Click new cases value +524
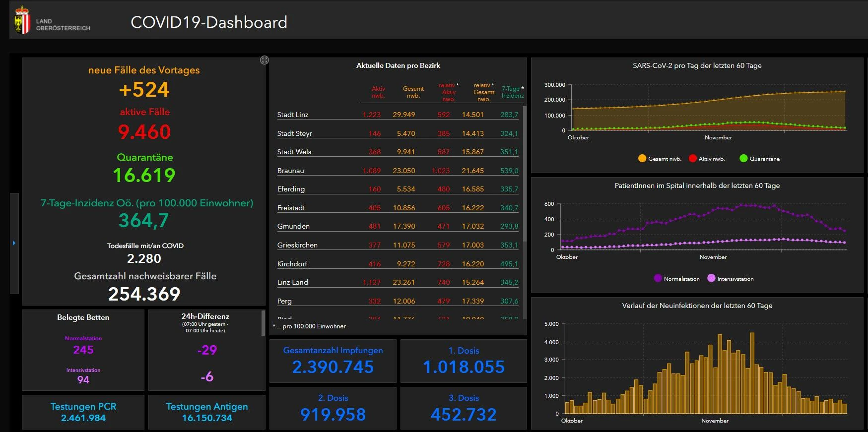The width and height of the screenshot is (868, 432). [x=144, y=90]
